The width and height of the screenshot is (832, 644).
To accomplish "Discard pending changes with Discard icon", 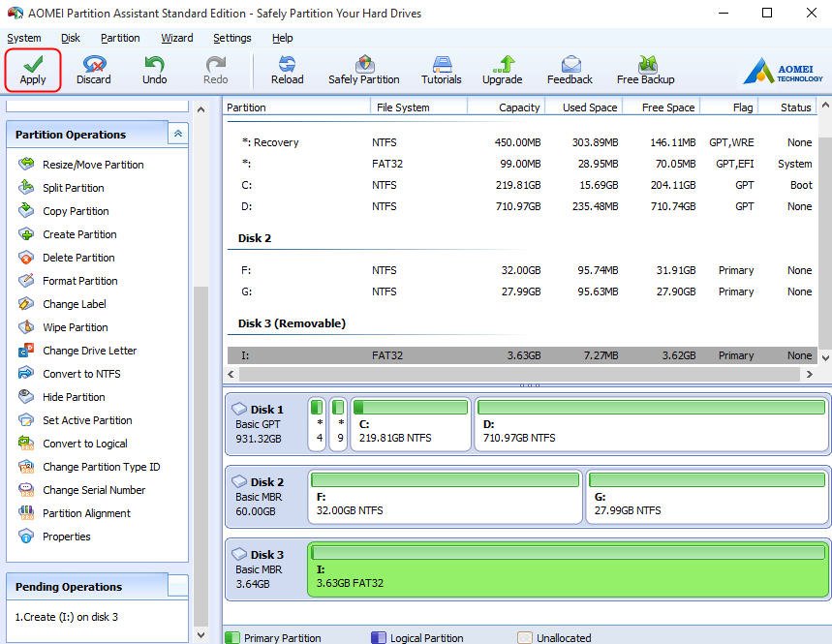I will tap(94, 70).
